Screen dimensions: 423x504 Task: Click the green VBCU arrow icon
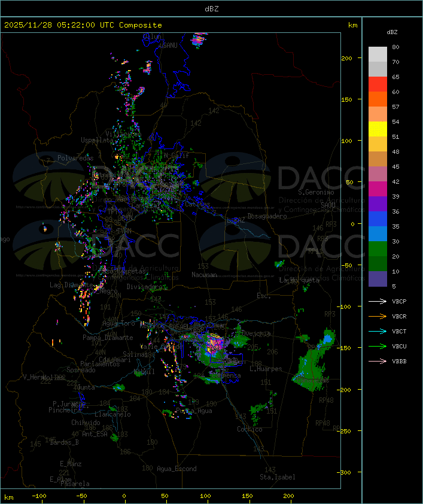pos(378,346)
